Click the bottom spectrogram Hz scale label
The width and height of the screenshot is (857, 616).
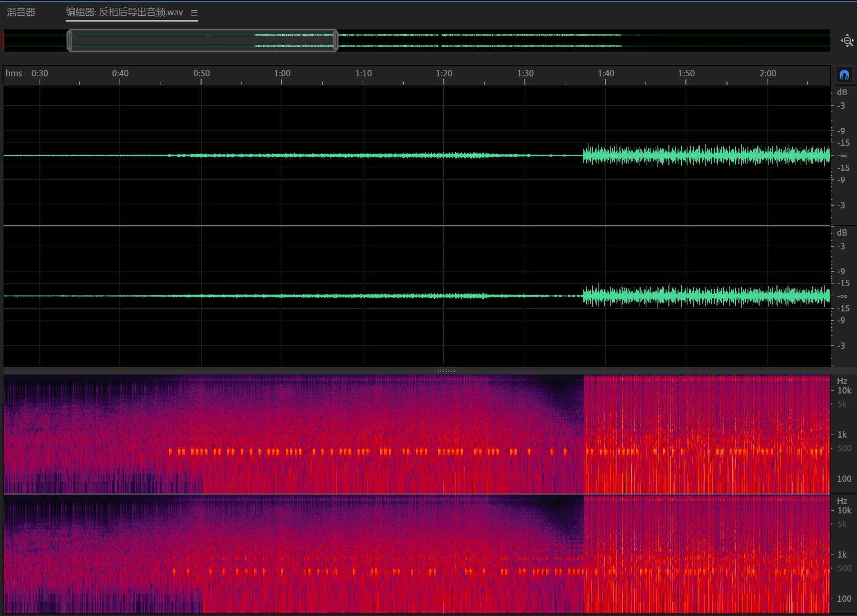click(842, 501)
